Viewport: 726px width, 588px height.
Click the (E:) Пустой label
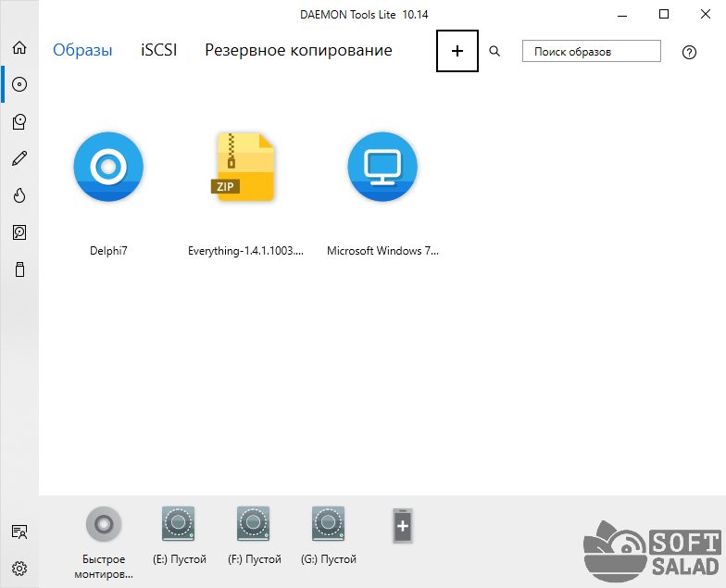tap(180, 559)
